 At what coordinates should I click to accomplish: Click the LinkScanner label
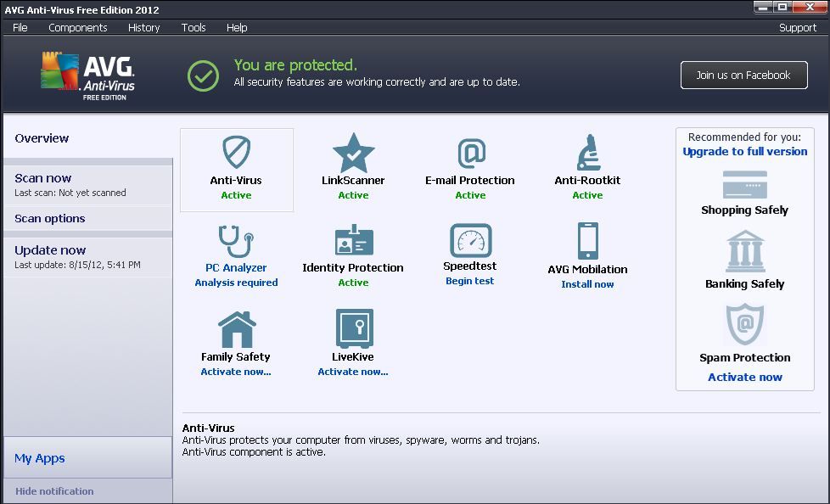coord(353,180)
